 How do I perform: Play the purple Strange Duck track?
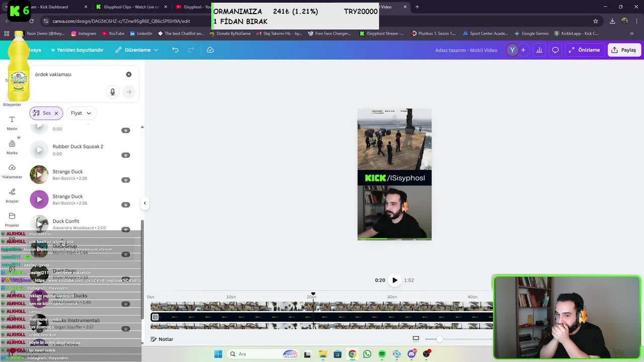coord(39,200)
